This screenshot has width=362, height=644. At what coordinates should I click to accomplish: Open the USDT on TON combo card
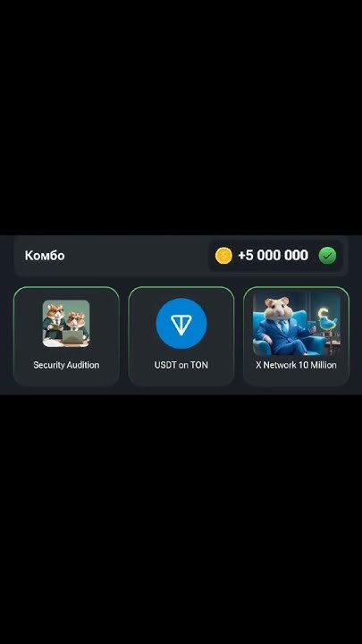pyautogui.click(x=181, y=336)
